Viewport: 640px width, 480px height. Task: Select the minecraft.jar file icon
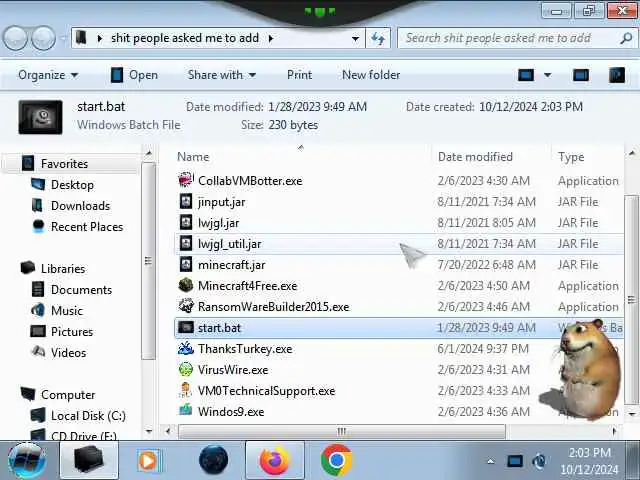point(186,264)
